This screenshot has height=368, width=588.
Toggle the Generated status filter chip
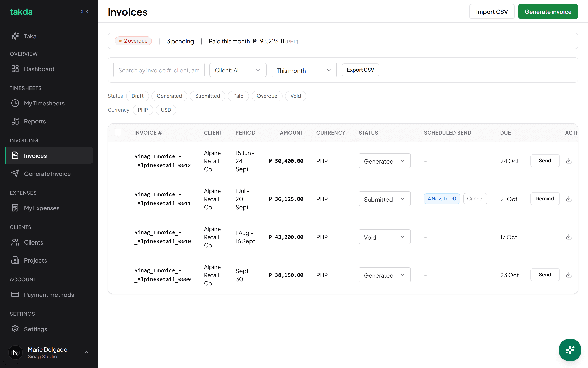(x=169, y=96)
